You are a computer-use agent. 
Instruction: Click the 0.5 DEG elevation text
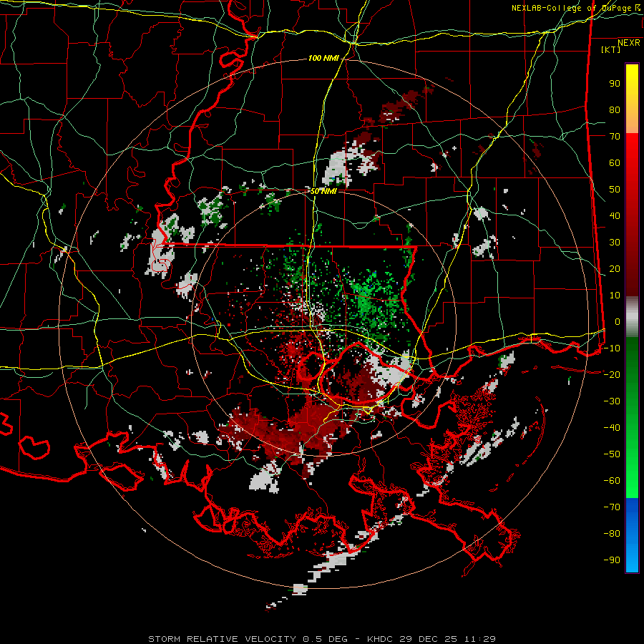325,639
